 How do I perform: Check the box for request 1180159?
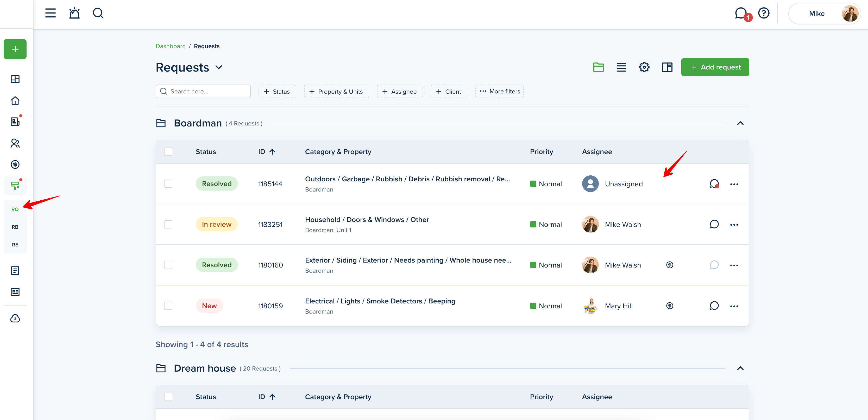[168, 306]
